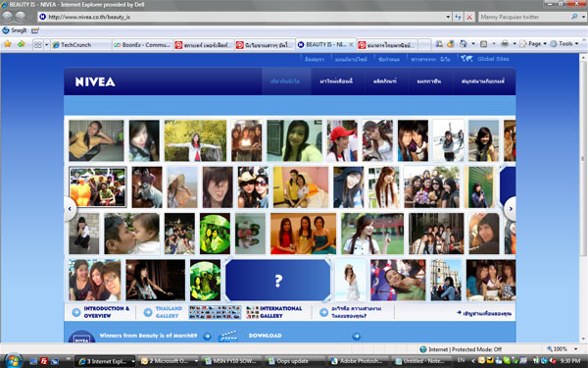This screenshot has width=588, height=368.
Task: Click into the search box
Action: [524, 17]
